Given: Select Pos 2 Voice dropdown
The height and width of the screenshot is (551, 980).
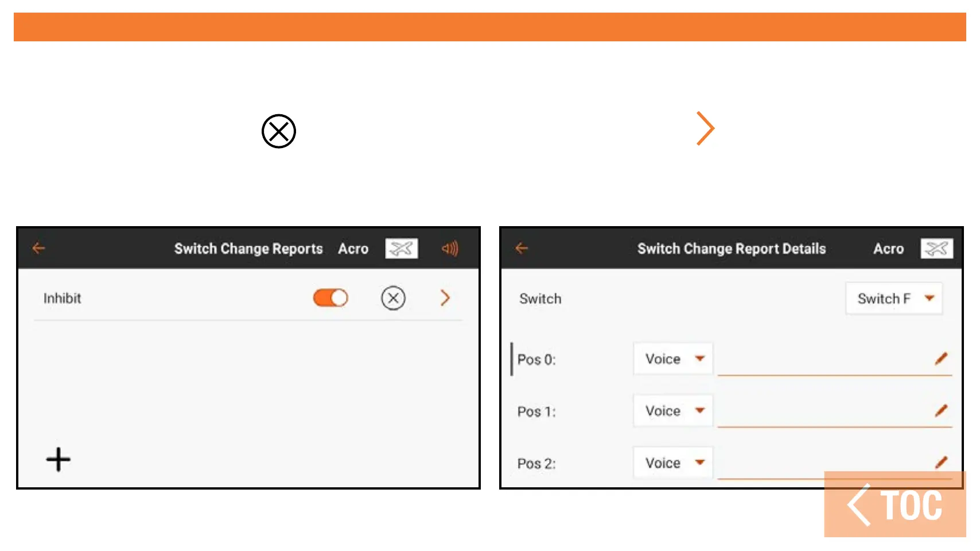Looking at the screenshot, I should (673, 463).
